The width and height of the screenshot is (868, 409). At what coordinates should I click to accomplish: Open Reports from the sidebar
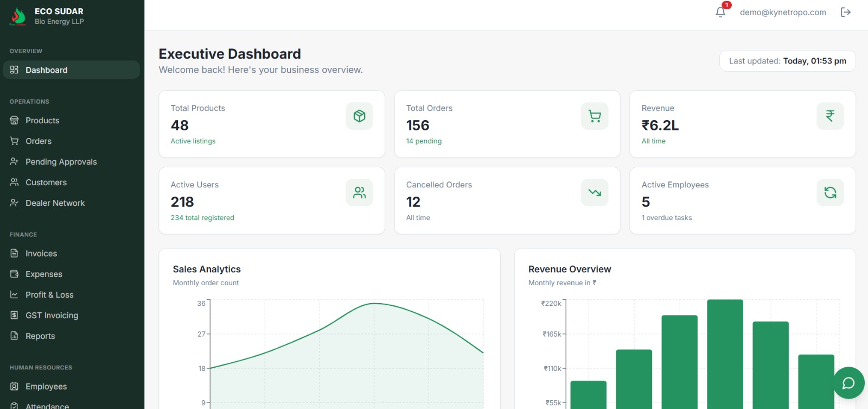tap(71, 336)
